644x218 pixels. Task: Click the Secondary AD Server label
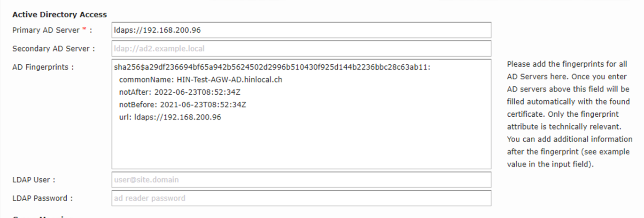[54, 48]
